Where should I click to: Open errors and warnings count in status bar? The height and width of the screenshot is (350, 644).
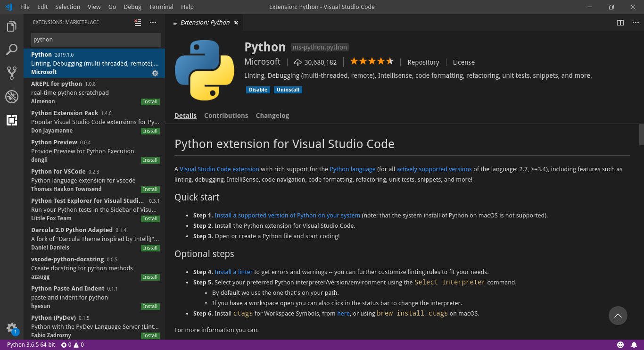click(72, 345)
